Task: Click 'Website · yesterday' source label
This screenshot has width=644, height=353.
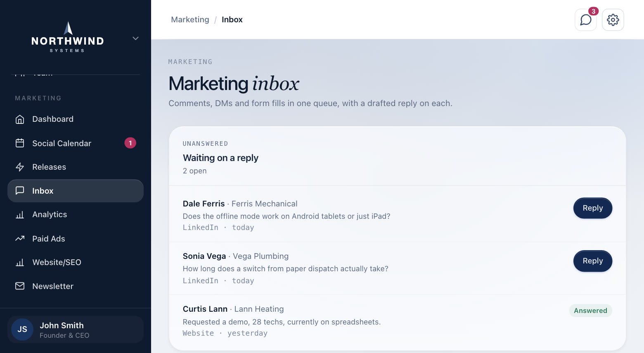Action: (225, 333)
